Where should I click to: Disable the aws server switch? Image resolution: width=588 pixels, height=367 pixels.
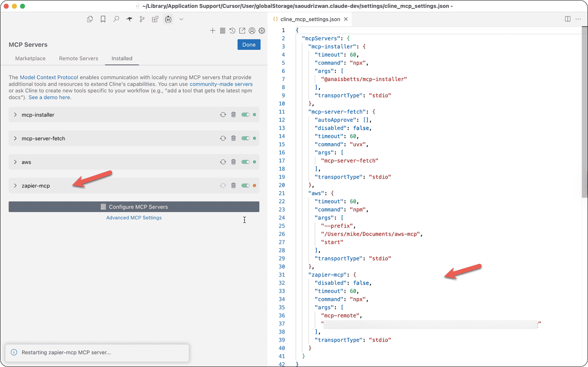click(x=245, y=162)
